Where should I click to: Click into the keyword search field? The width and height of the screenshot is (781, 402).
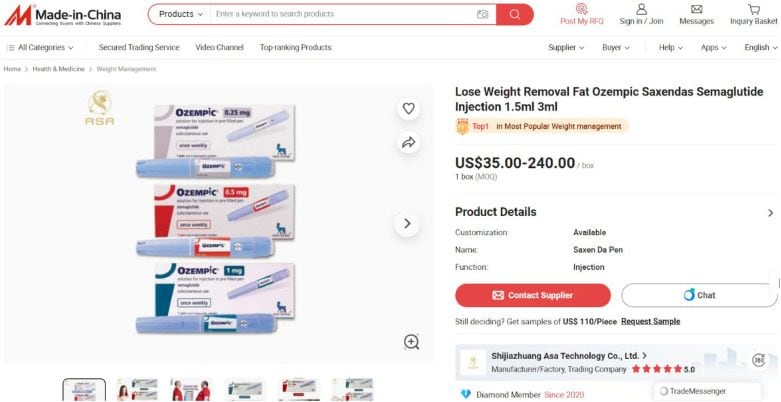(344, 14)
